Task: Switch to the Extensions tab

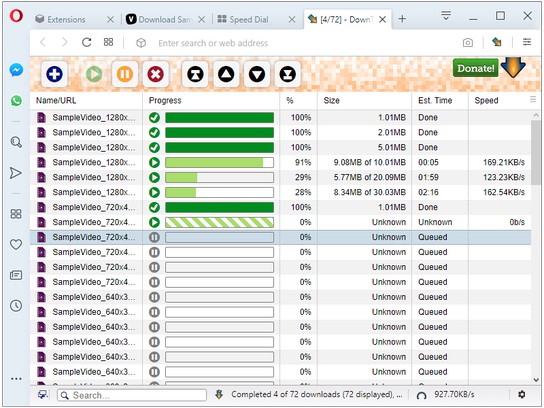Action: point(66,19)
